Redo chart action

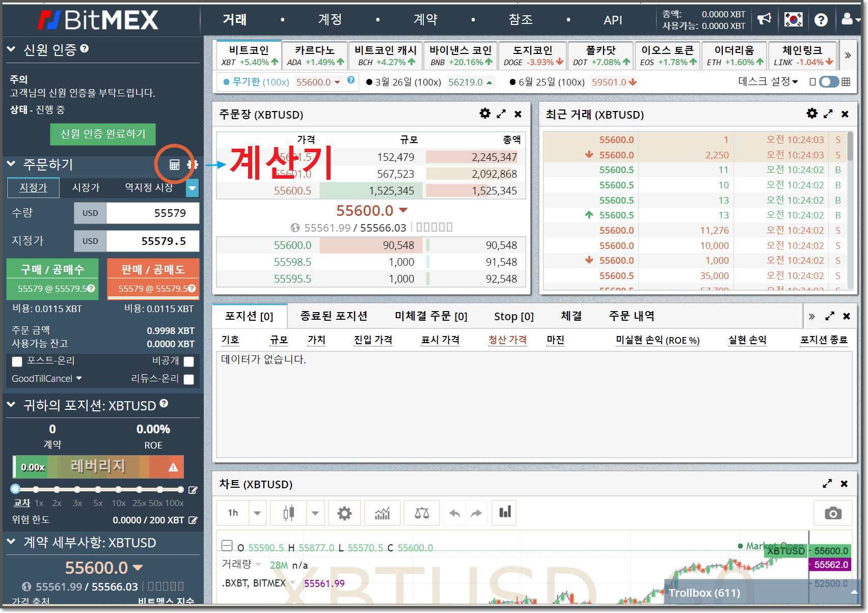[x=476, y=513]
